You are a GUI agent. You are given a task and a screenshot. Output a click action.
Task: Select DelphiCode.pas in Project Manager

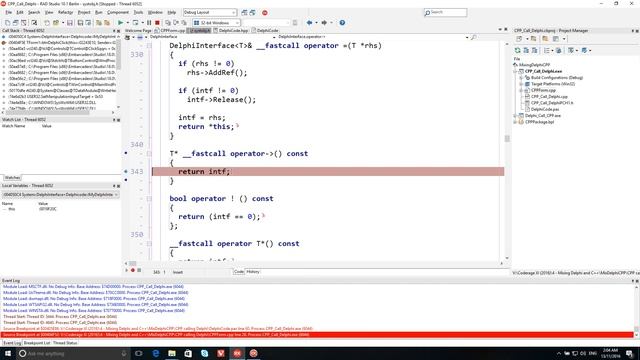[545, 109]
